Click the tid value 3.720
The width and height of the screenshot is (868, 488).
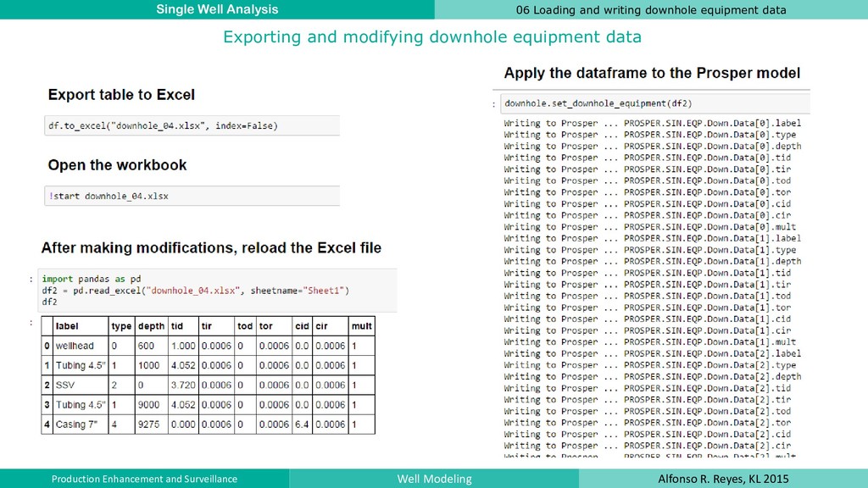pyautogui.click(x=183, y=385)
